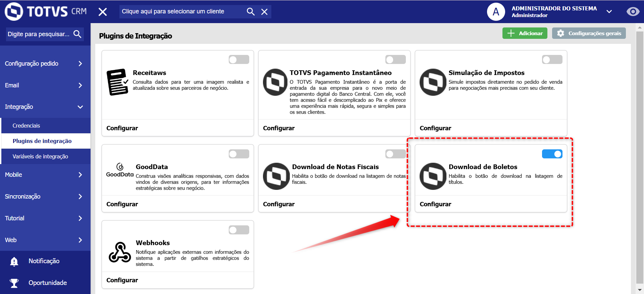Screen dimensions: 644x294
Task: Click the Download de Notas Fiscais icon
Action: click(x=276, y=176)
